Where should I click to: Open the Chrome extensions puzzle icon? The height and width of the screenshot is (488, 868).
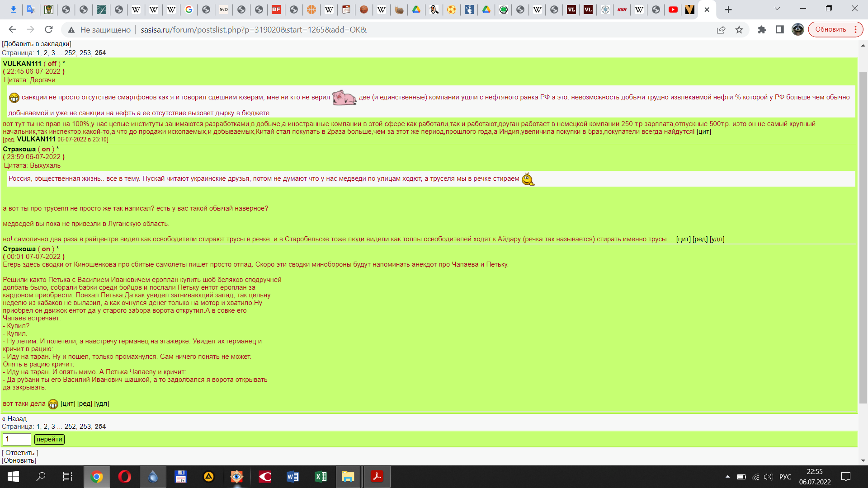pyautogui.click(x=762, y=29)
